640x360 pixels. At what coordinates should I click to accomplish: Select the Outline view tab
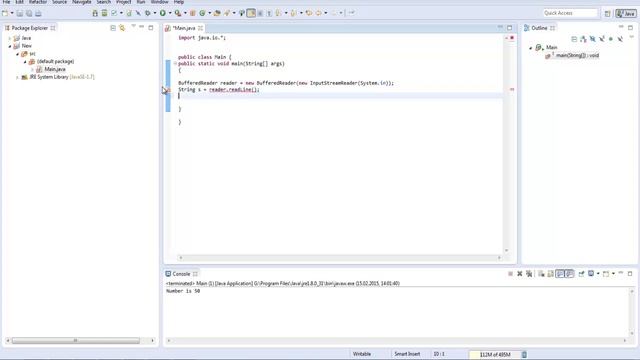(539, 28)
